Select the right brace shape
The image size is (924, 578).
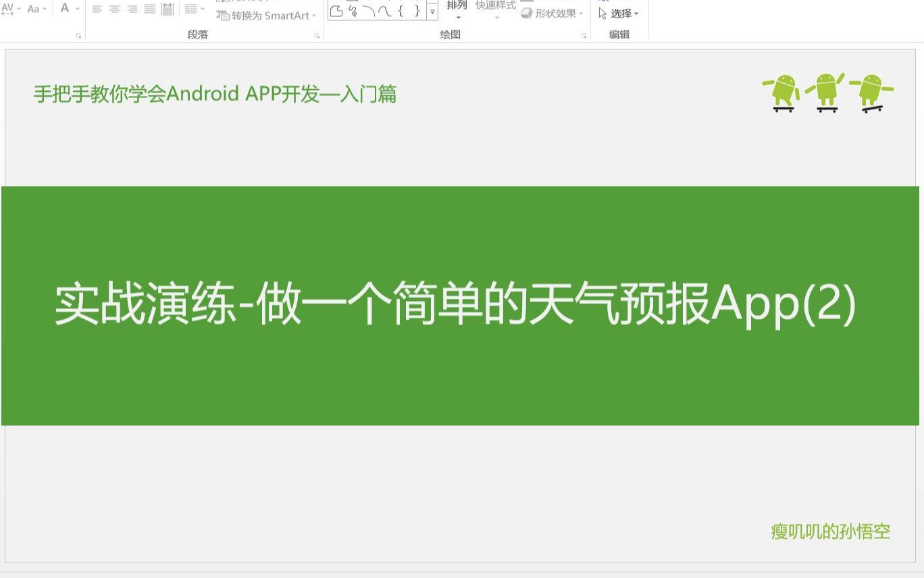coord(417,11)
